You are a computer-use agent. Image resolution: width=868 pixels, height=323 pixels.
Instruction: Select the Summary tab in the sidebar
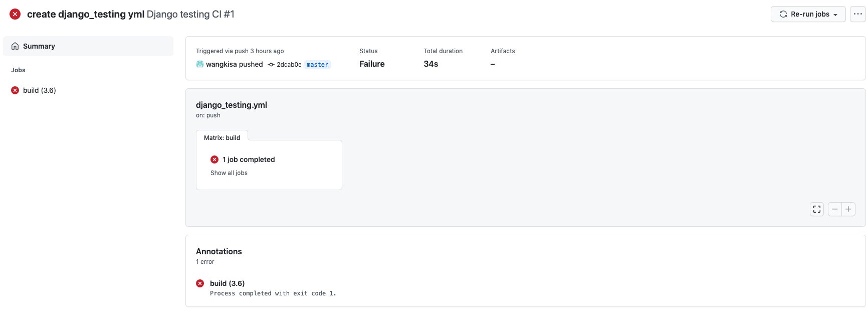click(88, 46)
